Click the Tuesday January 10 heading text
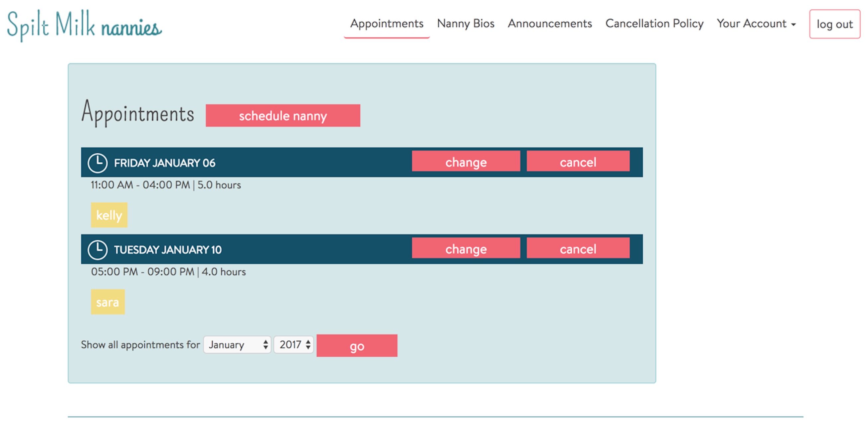Viewport: 868px width, 422px height. click(x=168, y=250)
